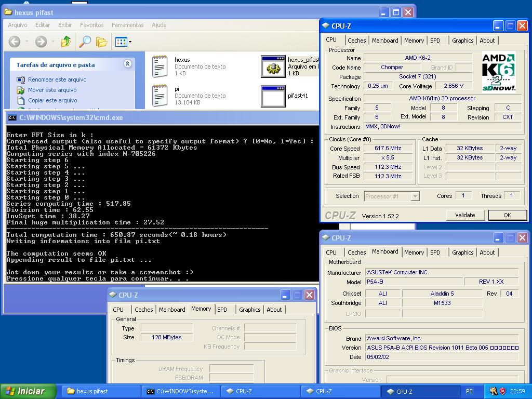Select About tab in Memory CPU-Z window
The width and height of the screenshot is (532, 399).
point(274,310)
